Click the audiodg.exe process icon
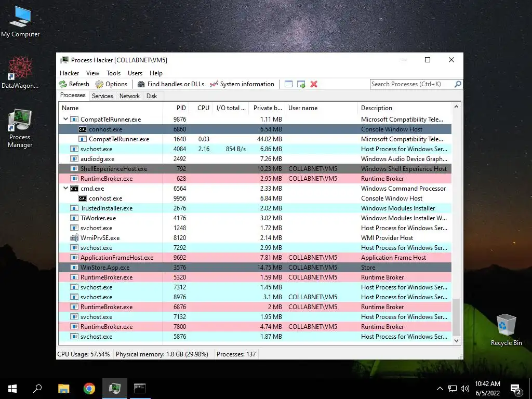This screenshot has height=399, width=532. pyautogui.click(x=74, y=159)
